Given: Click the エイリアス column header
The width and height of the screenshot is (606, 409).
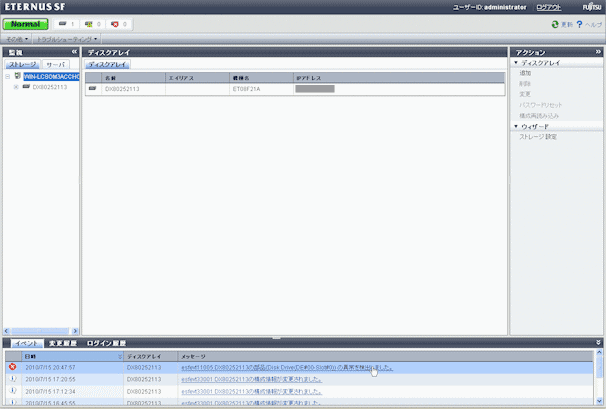Looking at the screenshot, I should pyautogui.click(x=197, y=78).
